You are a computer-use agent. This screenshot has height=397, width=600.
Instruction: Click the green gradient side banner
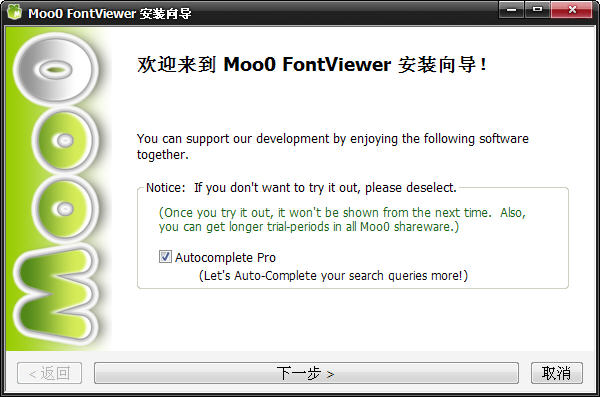(57, 189)
